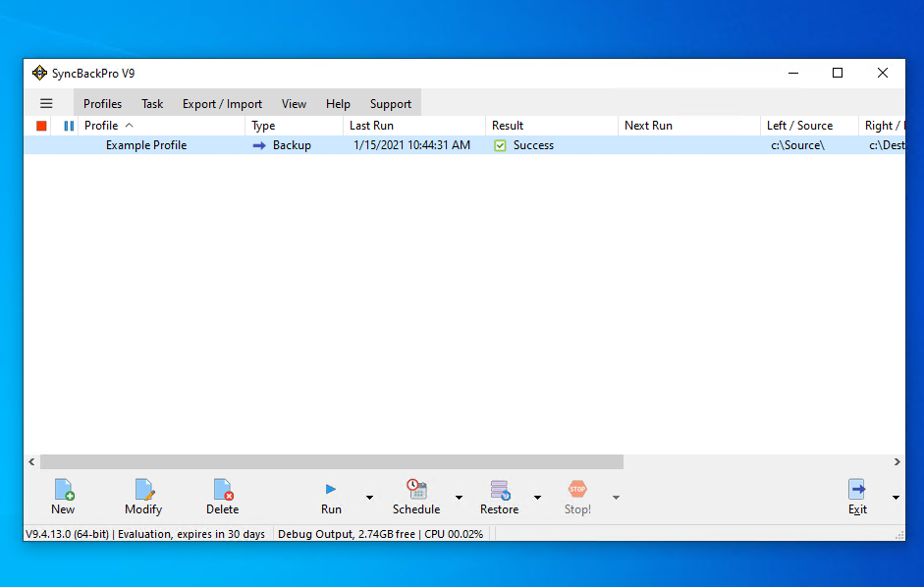Minimize the SyncBackPro window
The height and width of the screenshot is (587, 924).
pos(793,73)
